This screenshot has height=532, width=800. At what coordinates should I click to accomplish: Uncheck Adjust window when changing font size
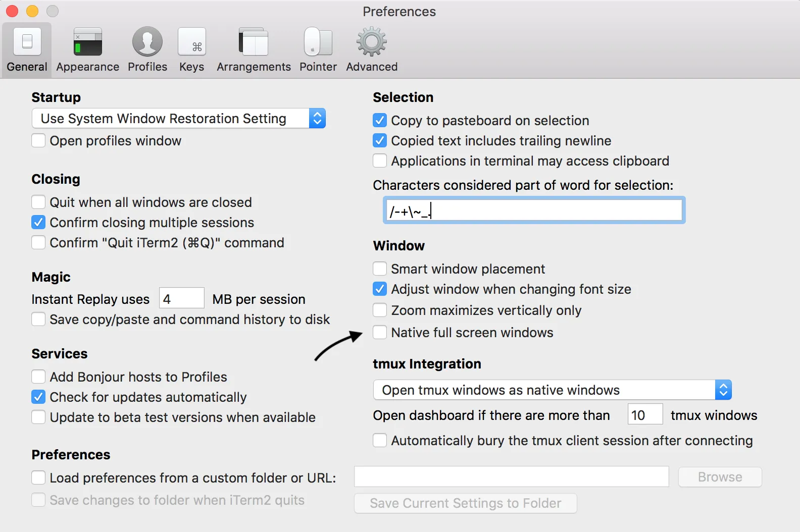[380, 289]
